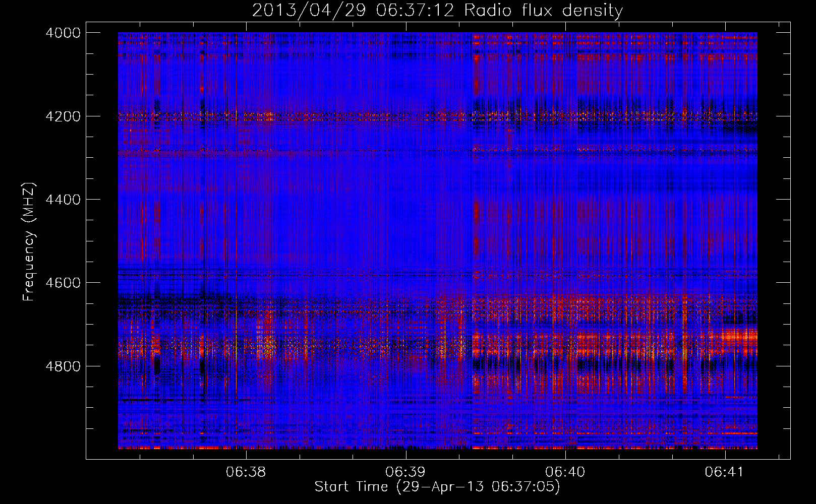Click the 4000 frequency tick label
Screen dimensions: 816x504
click(x=63, y=33)
